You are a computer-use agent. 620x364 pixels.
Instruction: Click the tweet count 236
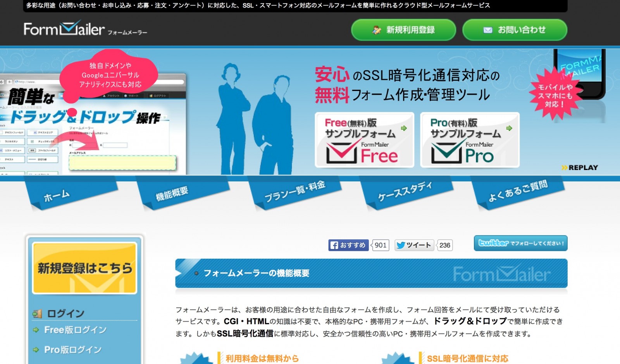(x=445, y=245)
